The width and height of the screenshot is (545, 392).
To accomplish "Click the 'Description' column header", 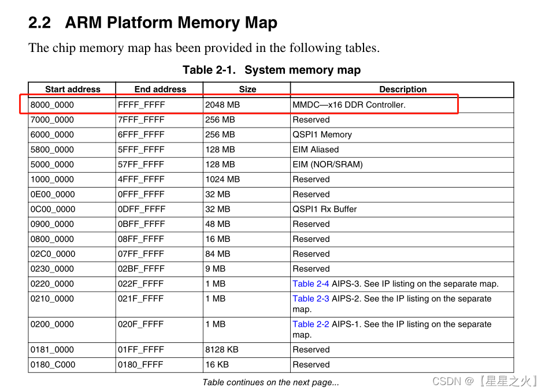I will pyautogui.click(x=402, y=89).
